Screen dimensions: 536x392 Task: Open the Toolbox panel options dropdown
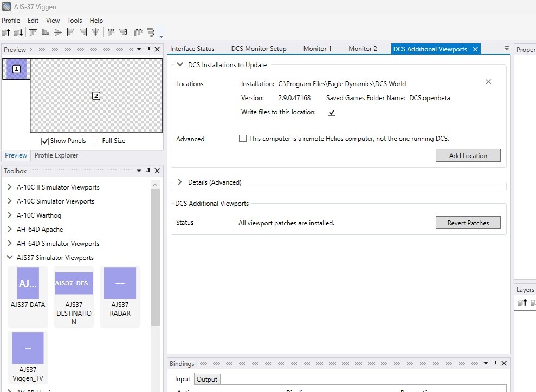tap(139, 171)
